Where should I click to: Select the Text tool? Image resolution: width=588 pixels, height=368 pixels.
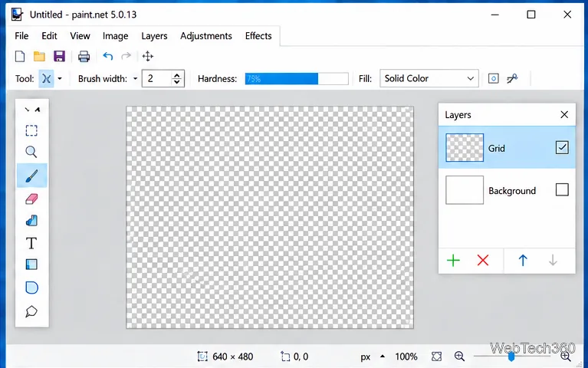coord(31,243)
